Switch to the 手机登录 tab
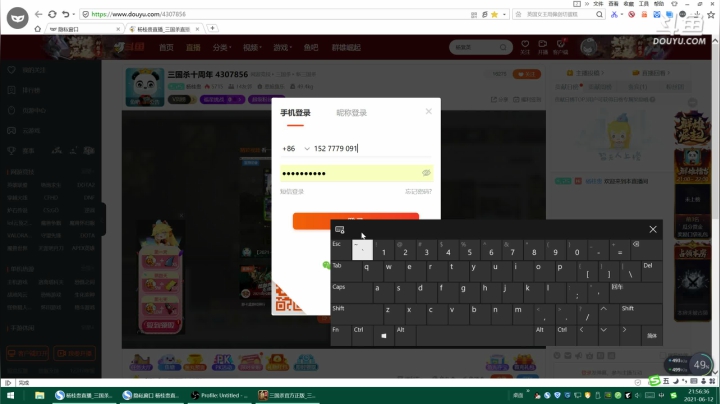 click(x=295, y=113)
